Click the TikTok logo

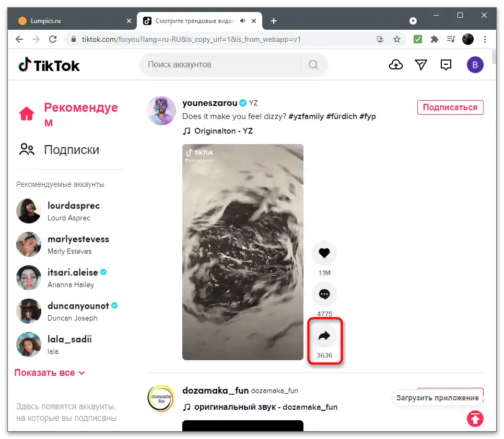(49, 65)
